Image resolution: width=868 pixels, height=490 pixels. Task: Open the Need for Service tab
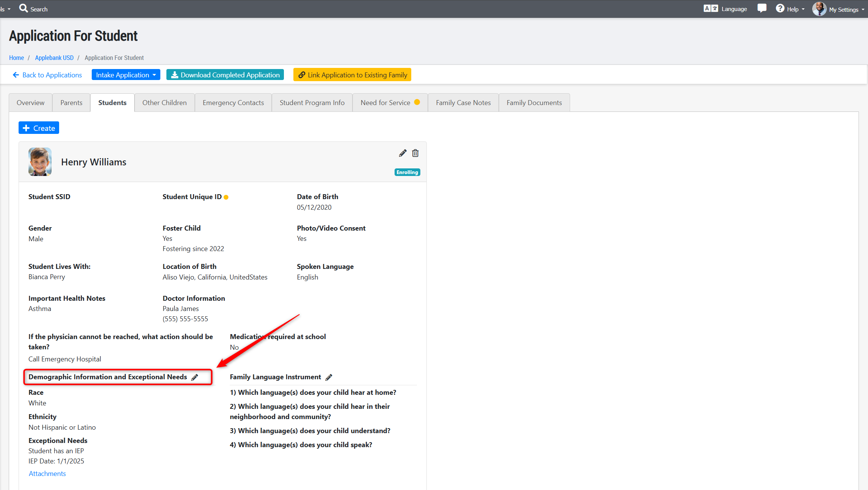pyautogui.click(x=385, y=103)
